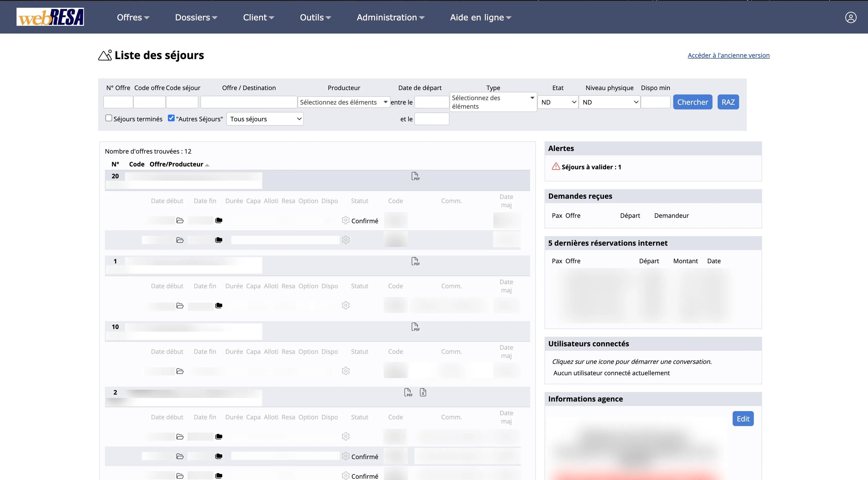Screen dimensions: 868x480
Task: Sort by Offre/Producteur column arrow
Action: click(207, 165)
